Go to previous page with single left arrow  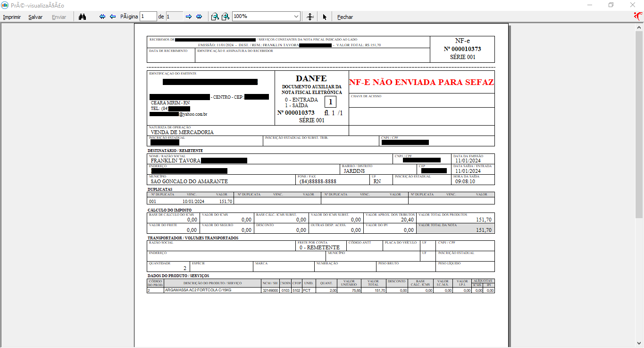(x=113, y=17)
